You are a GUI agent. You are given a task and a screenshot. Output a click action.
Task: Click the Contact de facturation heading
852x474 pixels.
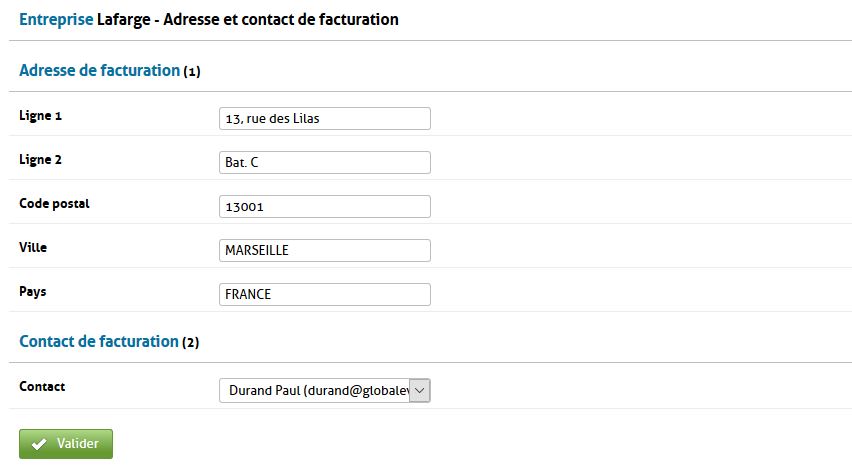pos(98,341)
